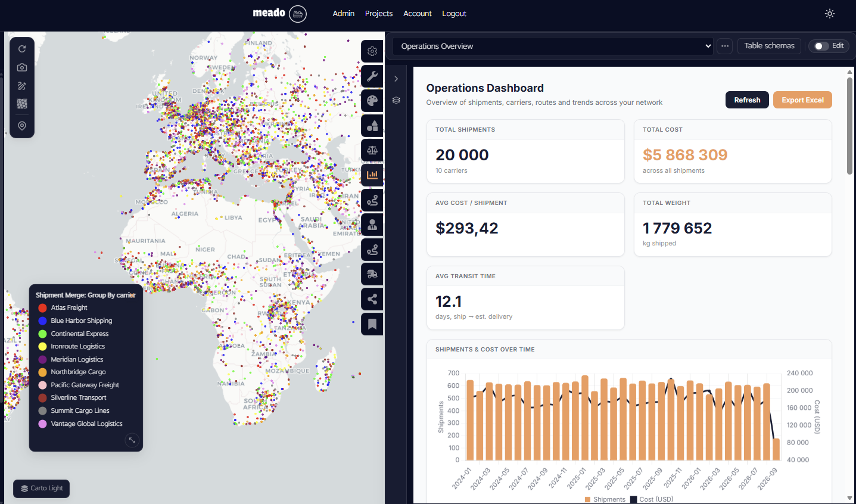Click the Continental Express legend label
The image size is (856, 504).
click(x=80, y=334)
